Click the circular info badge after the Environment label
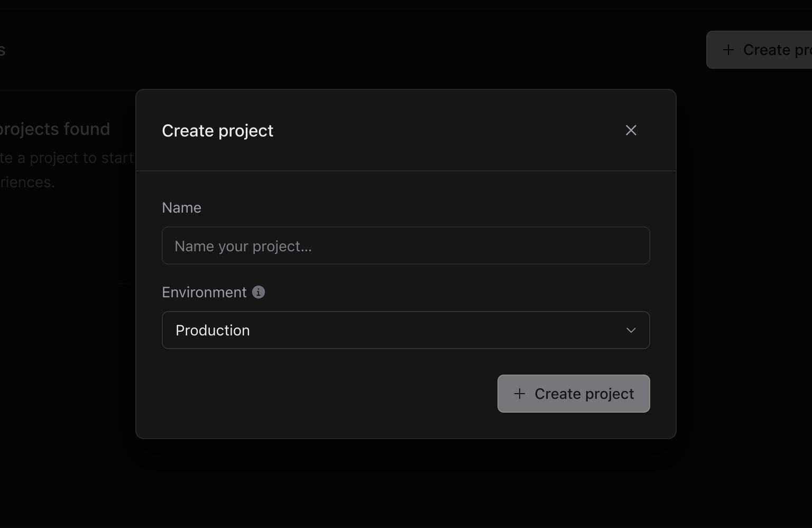Viewport: 812px width, 528px height. point(258,292)
